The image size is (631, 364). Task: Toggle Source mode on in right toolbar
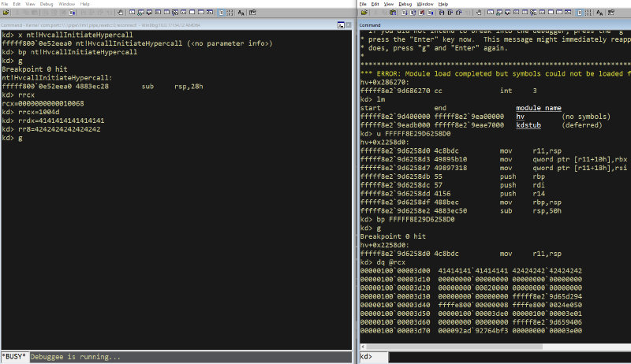579,13
